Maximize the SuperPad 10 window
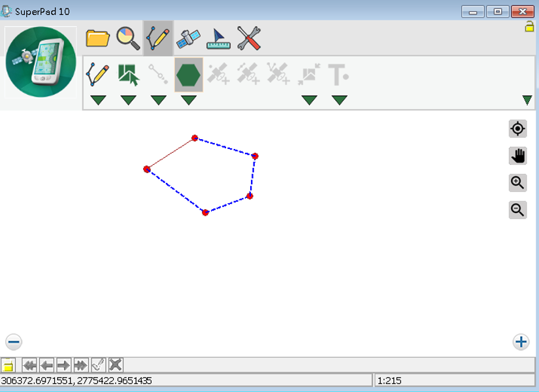The height and width of the screenshot is (392, 539). (497, 12)
